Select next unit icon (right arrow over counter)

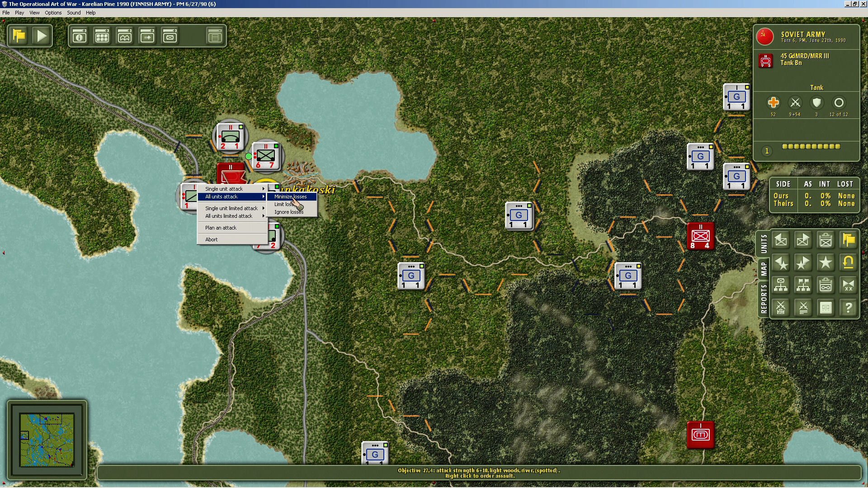(803, 240)
